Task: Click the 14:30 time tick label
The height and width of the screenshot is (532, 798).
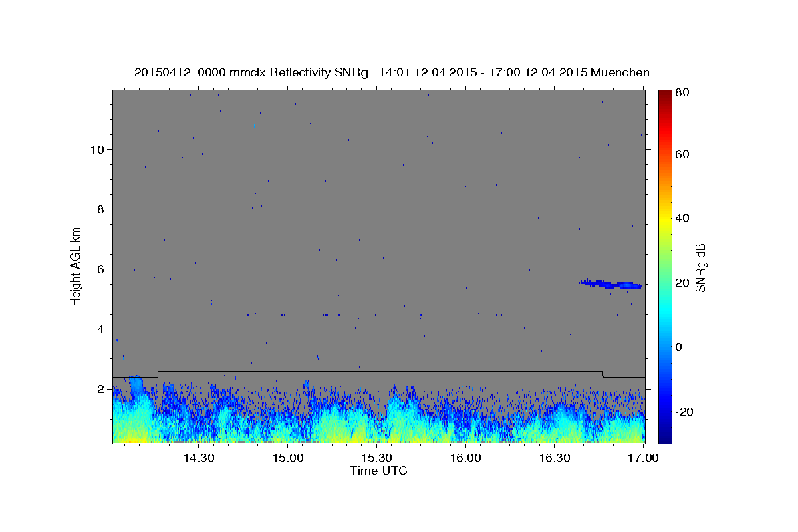Action: pos(198,458)
